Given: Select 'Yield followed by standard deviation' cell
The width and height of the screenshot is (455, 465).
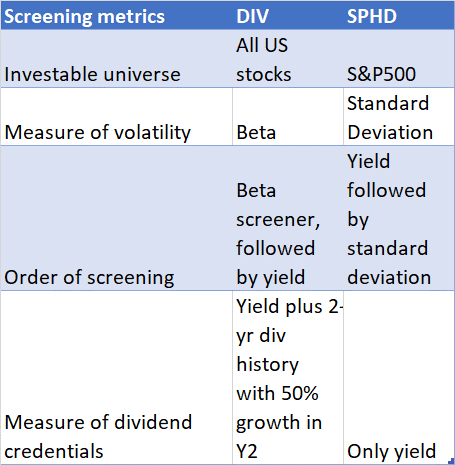Looking at the screenshot, I should pos(399,218).
